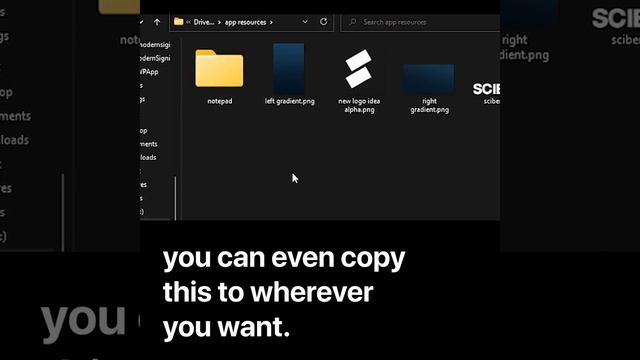The image size is (640, 360).
Task: Open the notepad folder icon
Action: 219,69
